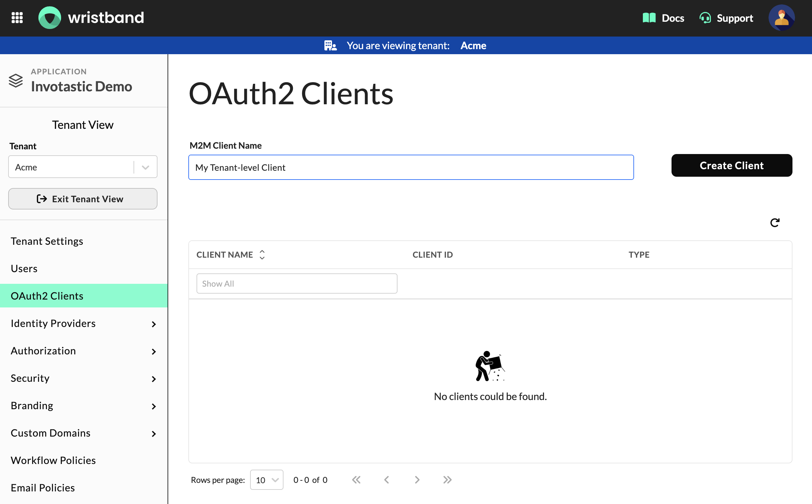Expand Branding section

pos(84,405)
